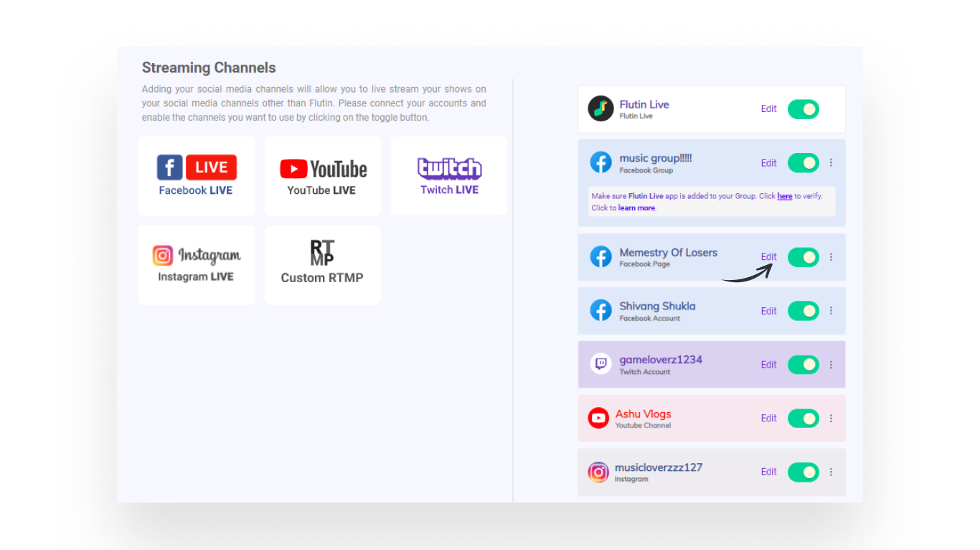Switch off Shivang Shukla channel toggle

(804, 311)
